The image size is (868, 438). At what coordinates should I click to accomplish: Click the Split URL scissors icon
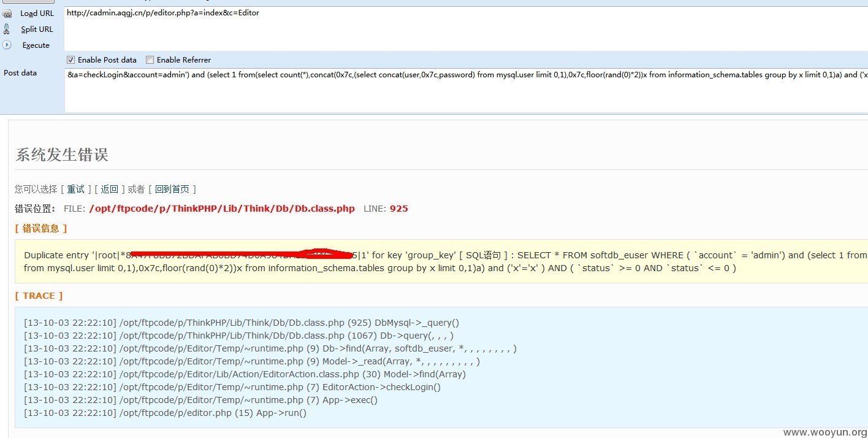tap(7, 29)
